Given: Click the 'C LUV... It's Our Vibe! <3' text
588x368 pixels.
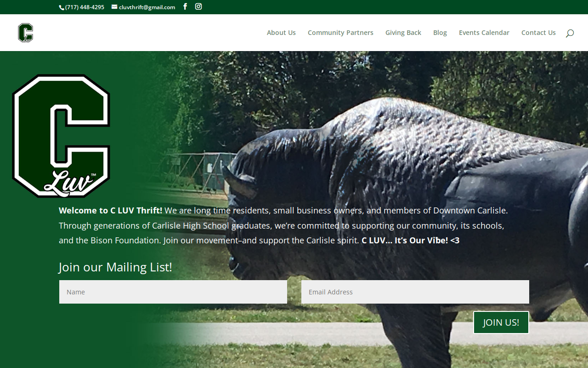Looking at the screenshot, I should 410,241.
